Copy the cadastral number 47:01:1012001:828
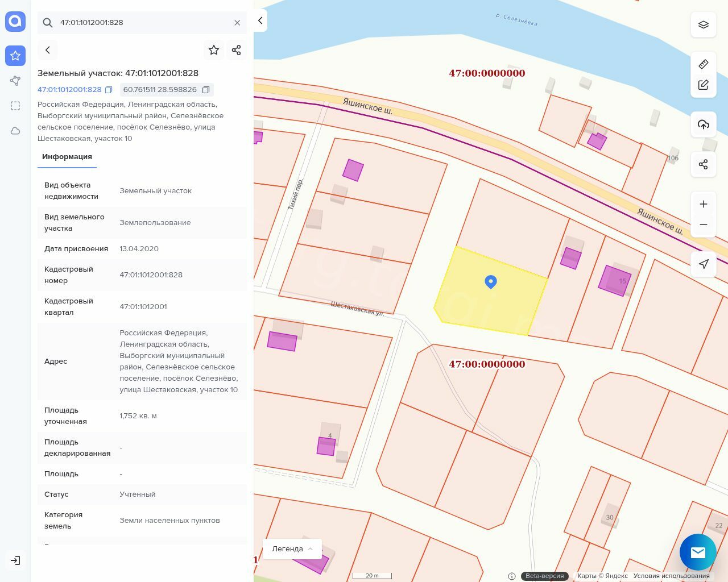Image resolution: width=728 pixels, height=582 pixels. tap(109, 90)
